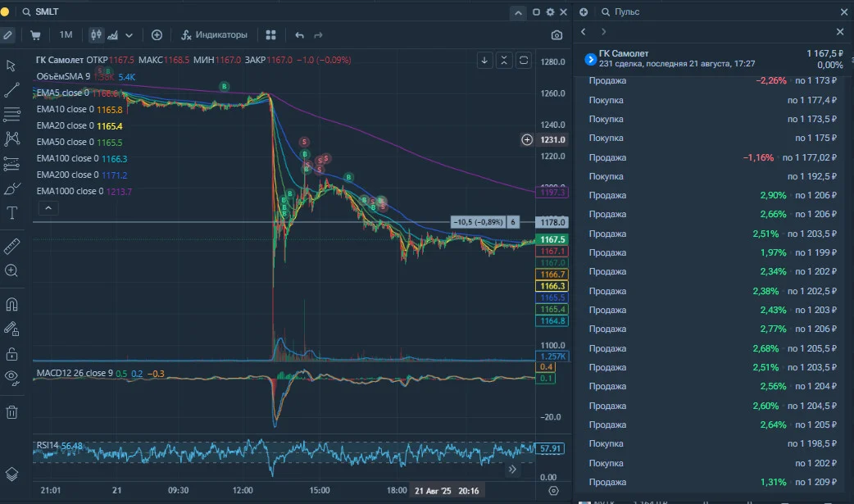This screenshot has width=854, height=504.
Task: Select the text T tool
Action: pos(11,213)
